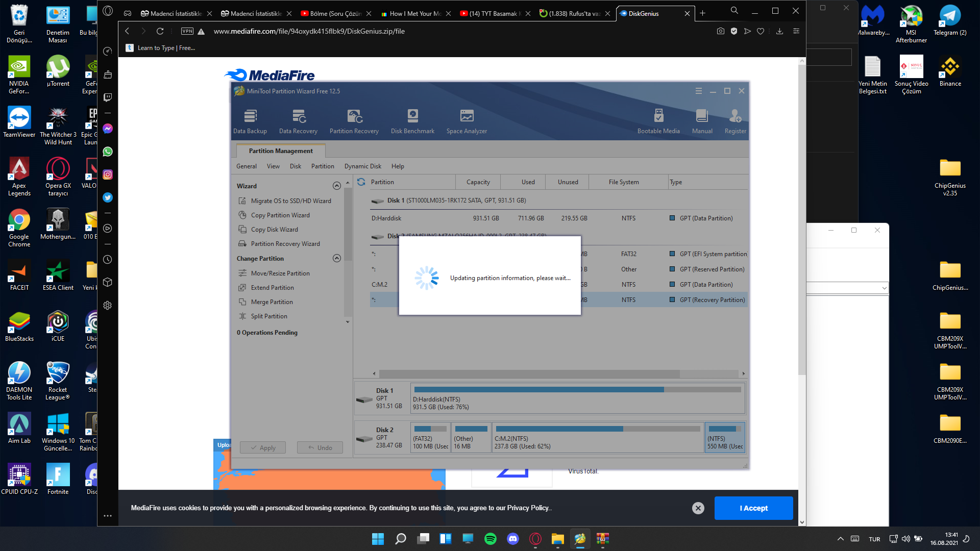Collapse the Wizard section
The width and height of the screenshot is (980, 551).
coord(336,186)
